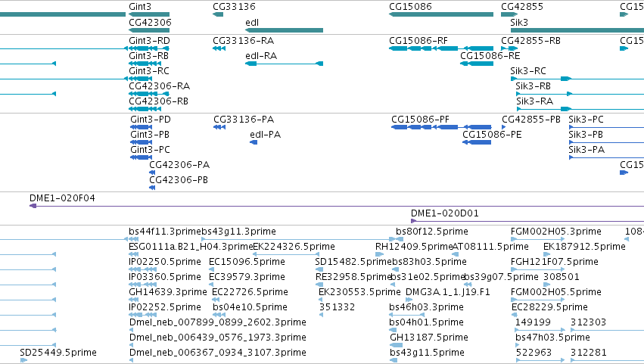The width and height of the screenshot is (644, 364).
Task: Click the CG42306 gene bar
Action: tap(149, 30)
